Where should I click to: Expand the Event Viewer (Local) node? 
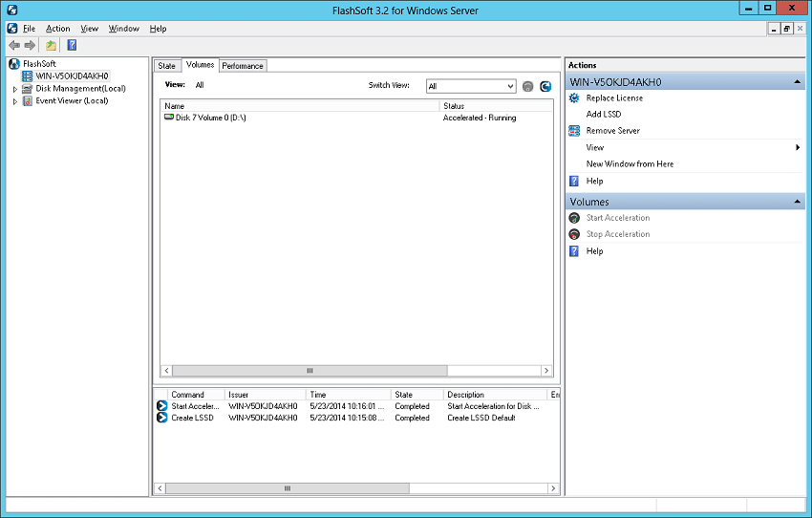click(15, 101)
